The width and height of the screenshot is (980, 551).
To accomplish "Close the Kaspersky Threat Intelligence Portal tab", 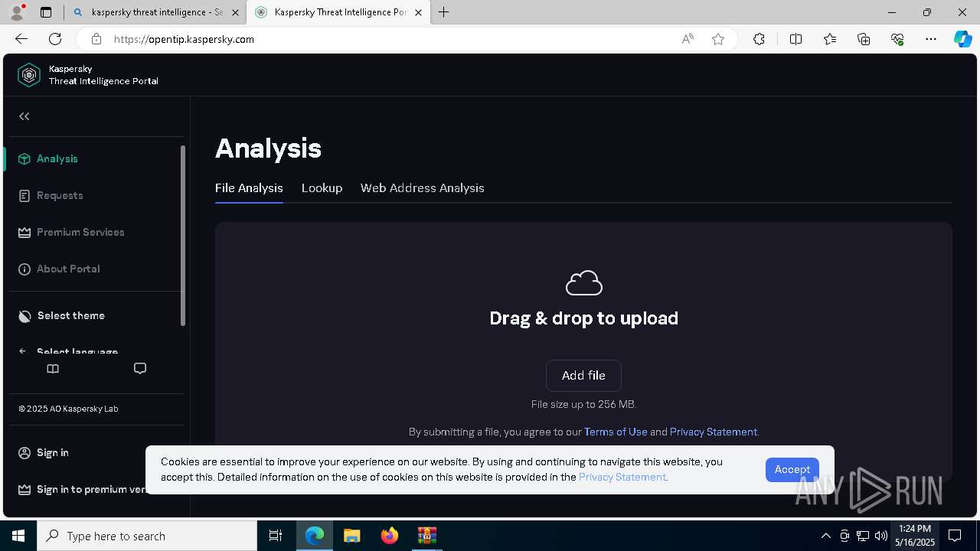I will coord(418,12).
